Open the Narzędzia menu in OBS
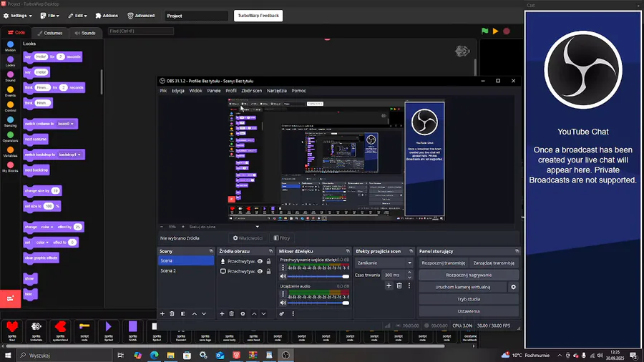Screen dimensions: 644x362 [277, 91]
